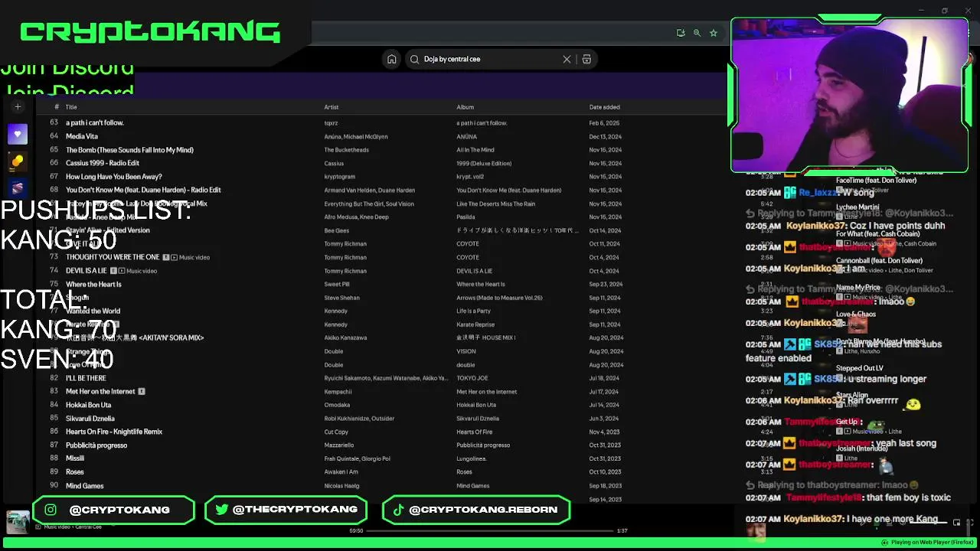Screen dimensions: 980x551
Task: Click music video icon on DEVIL IS A LIE
Action: tap(122, 271)
